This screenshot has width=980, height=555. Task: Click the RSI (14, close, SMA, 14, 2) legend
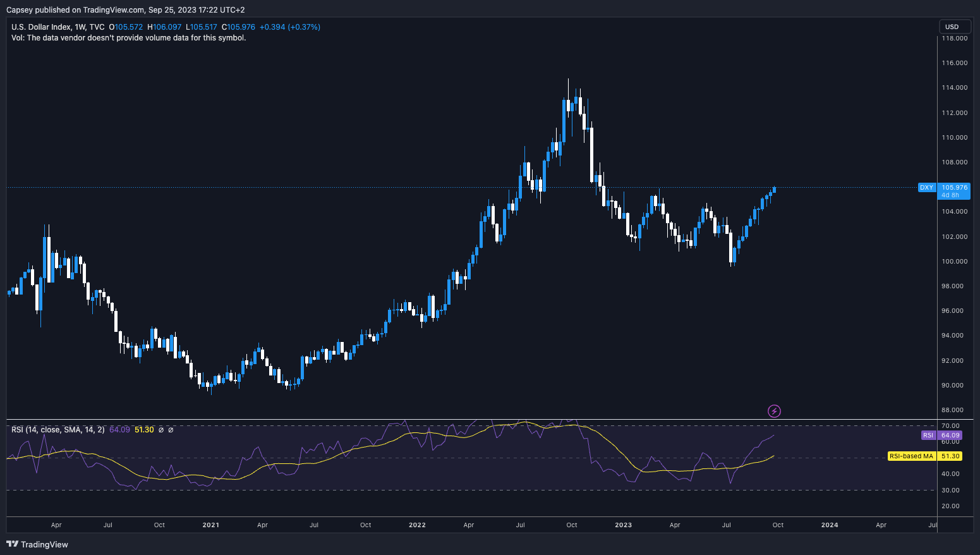(x=58, y=430)
